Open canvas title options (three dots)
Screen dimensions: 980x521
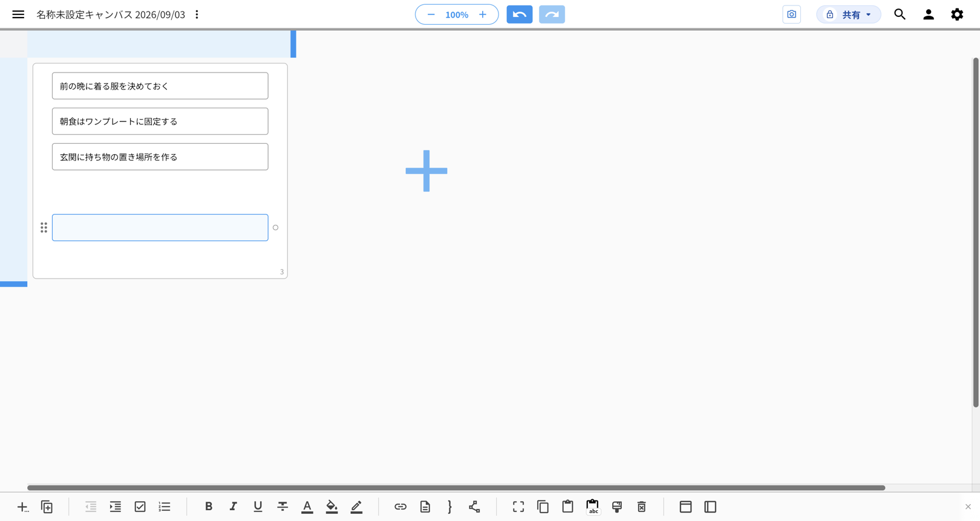[x=197, y=15]
